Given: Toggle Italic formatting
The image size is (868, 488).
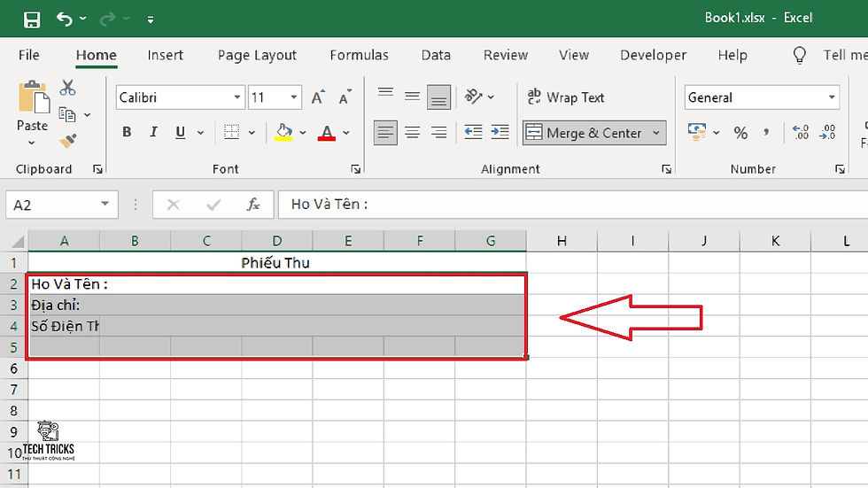Looking at the screenshot, I should point(153,132).
